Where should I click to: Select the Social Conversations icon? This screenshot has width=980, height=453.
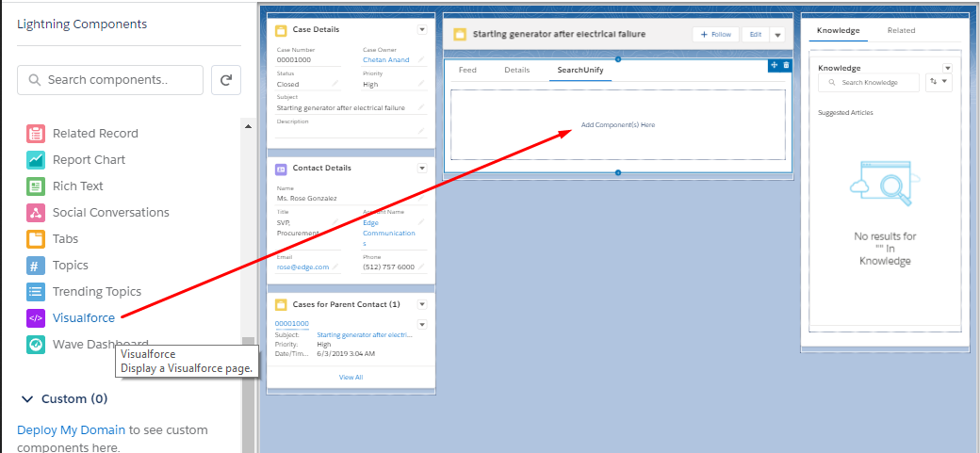(x=36, y=213)
